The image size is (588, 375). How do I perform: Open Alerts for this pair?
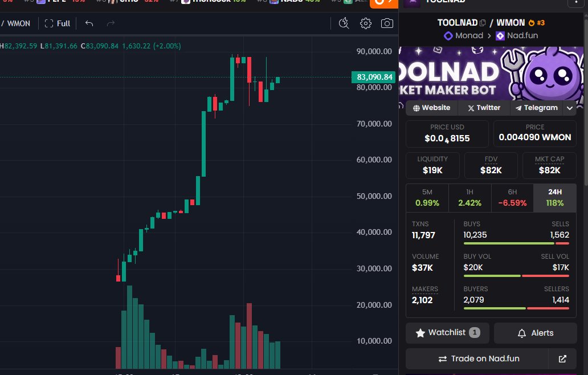pyautogui.click(x=535, y=333)
